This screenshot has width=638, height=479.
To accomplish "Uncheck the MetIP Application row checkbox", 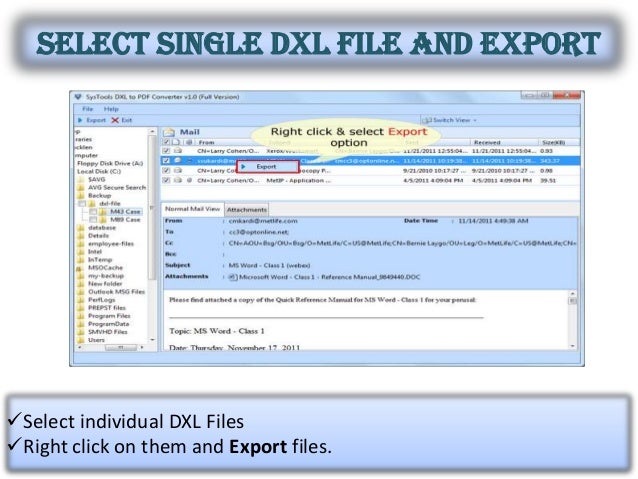I will click(166, 180).
